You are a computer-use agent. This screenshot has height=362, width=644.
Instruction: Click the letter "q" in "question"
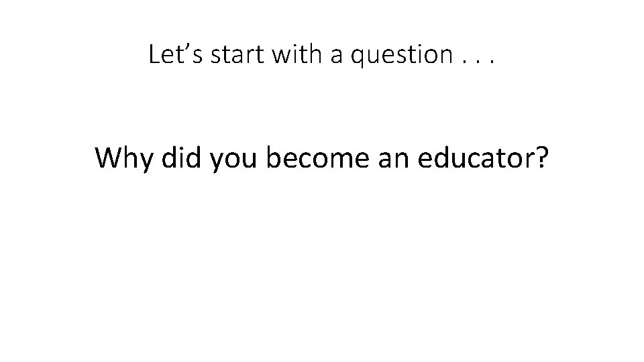[356, 59]
